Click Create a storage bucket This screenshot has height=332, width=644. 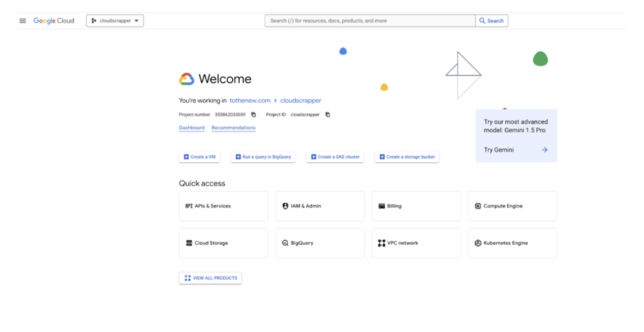click(407, 157)
